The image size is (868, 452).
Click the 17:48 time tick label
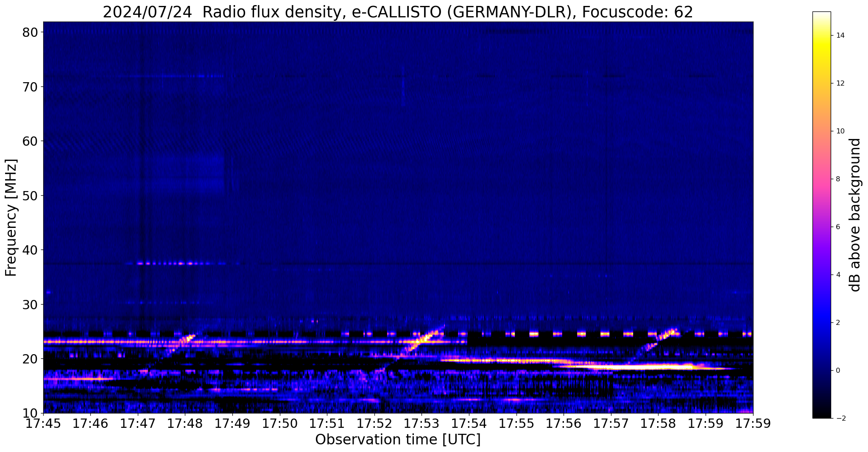click(185, 424)
